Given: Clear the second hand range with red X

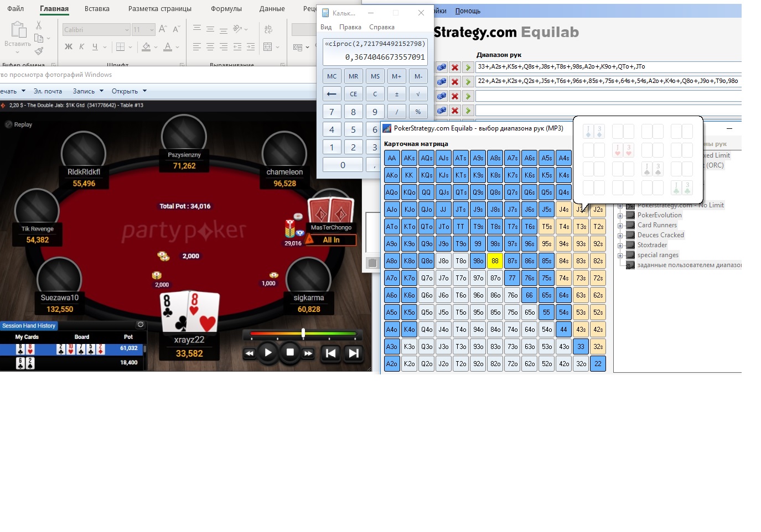Looking at the screenshot, I should pyautogui.click(x=455, y=82).
